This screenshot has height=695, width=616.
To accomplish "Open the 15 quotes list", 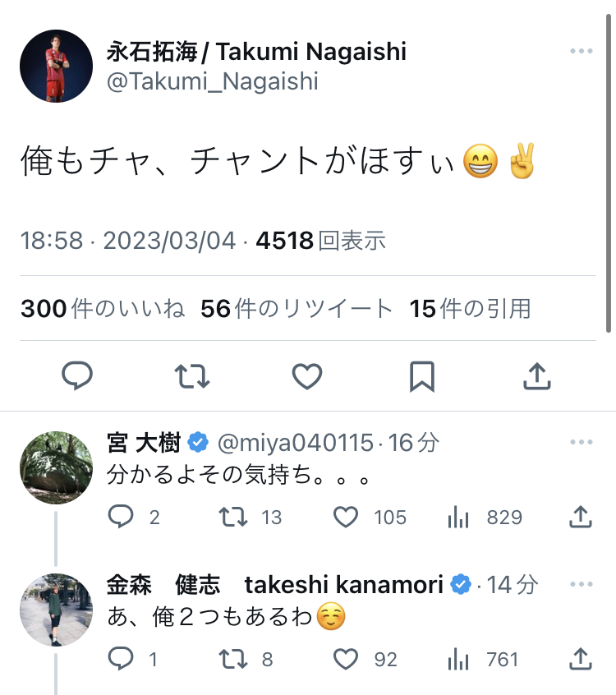I will [x=470, y=308].
